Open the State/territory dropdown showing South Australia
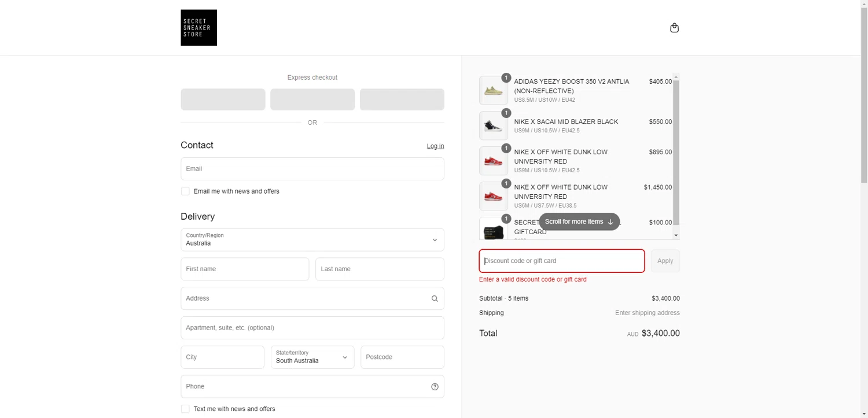This screenshot has width=868, height=418. click(312, 357)
